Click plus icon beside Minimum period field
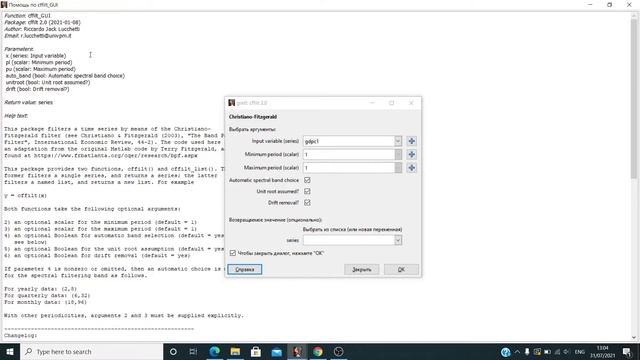The image size is (640, 360). (411, 155)
